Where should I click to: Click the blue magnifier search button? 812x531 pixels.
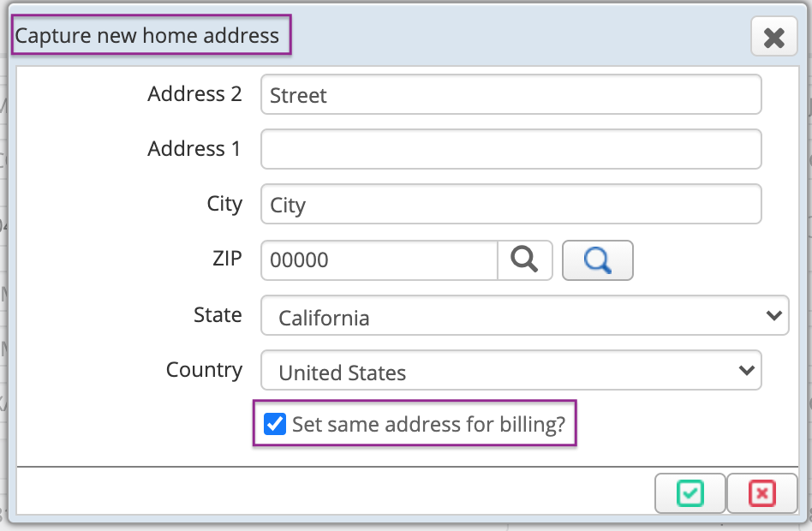coord(598,260)
